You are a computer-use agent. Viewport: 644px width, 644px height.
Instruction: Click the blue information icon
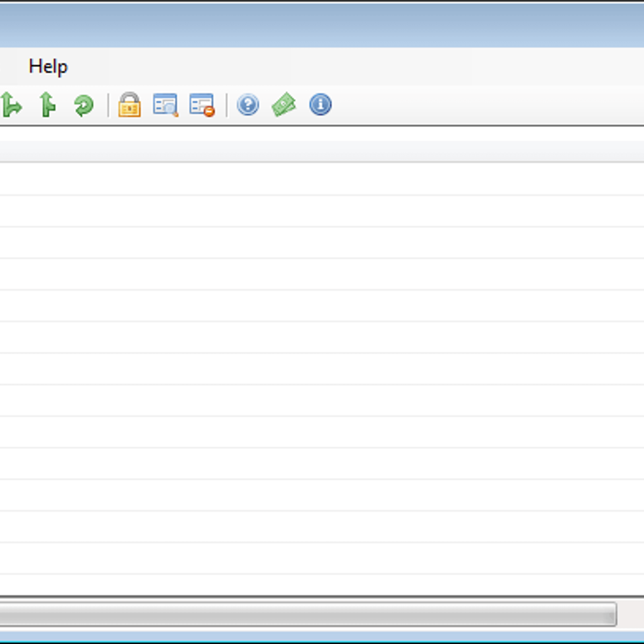point(320,105)
